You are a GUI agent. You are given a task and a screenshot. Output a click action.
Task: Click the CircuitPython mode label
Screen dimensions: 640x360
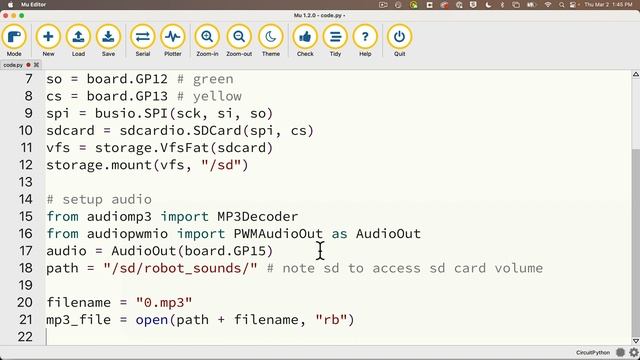[x=593, y=353]
